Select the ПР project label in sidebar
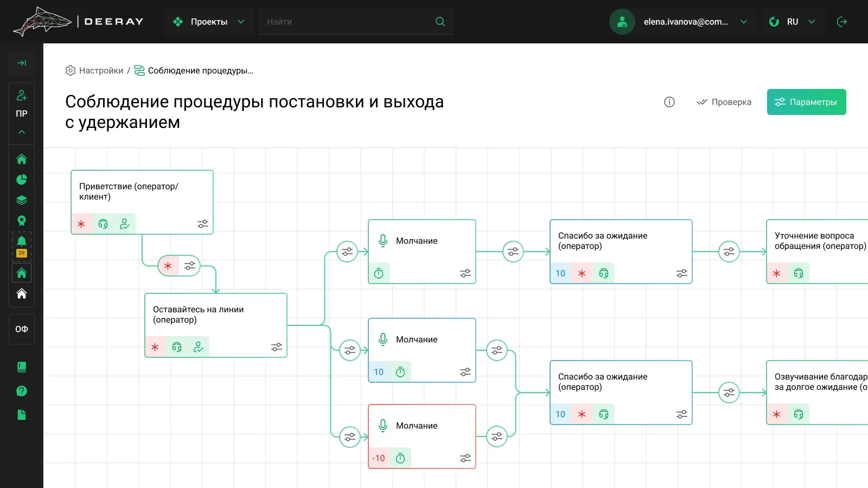Screen dimensions: 868x488 click(22, 113)
